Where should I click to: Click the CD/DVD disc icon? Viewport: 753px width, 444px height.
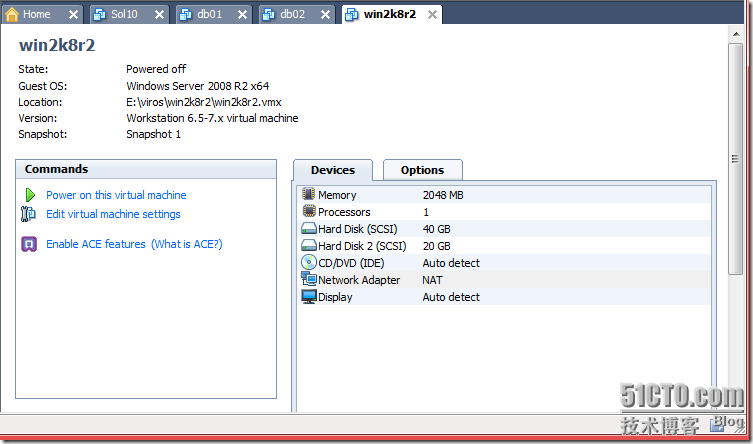[x=309, y=262]
